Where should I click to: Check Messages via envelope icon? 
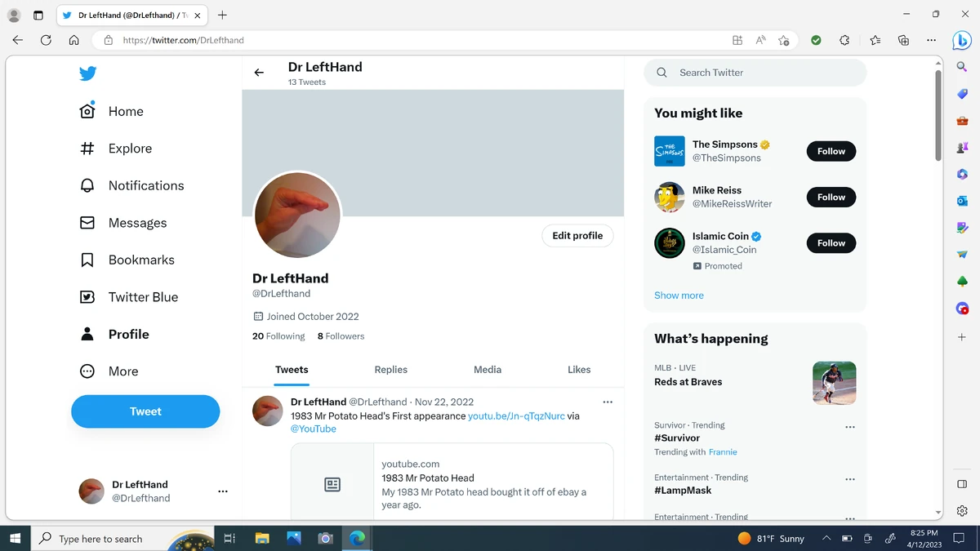point(87,222)
